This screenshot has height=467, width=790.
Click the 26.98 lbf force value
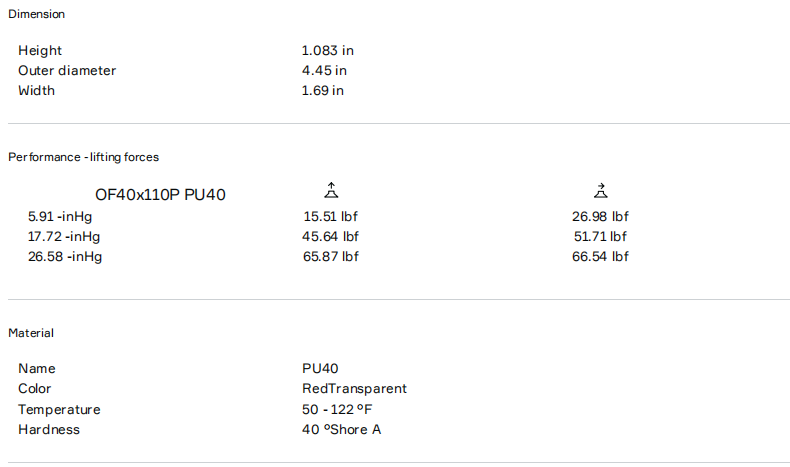coord(600,216)
